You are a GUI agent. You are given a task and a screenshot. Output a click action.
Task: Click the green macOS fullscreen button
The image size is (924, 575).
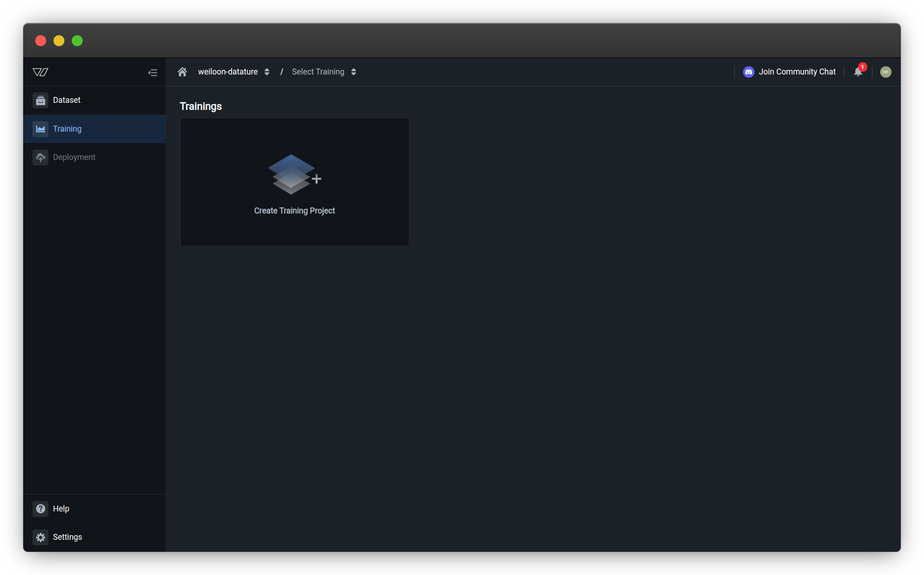pos(77,41)
